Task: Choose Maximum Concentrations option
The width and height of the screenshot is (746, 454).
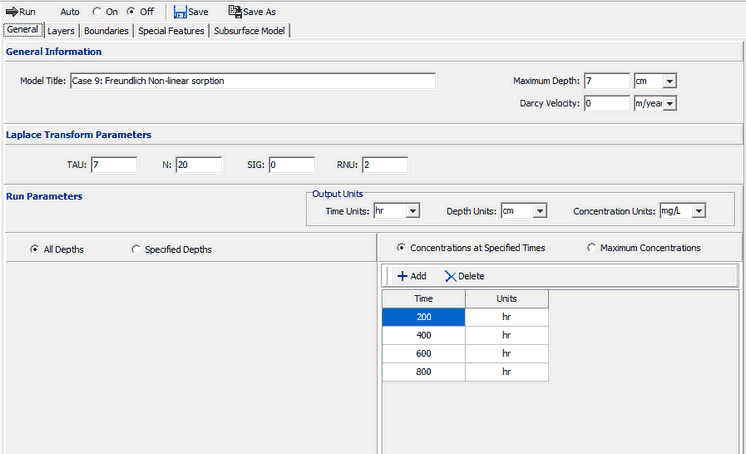Action: (x=591, y=248)
